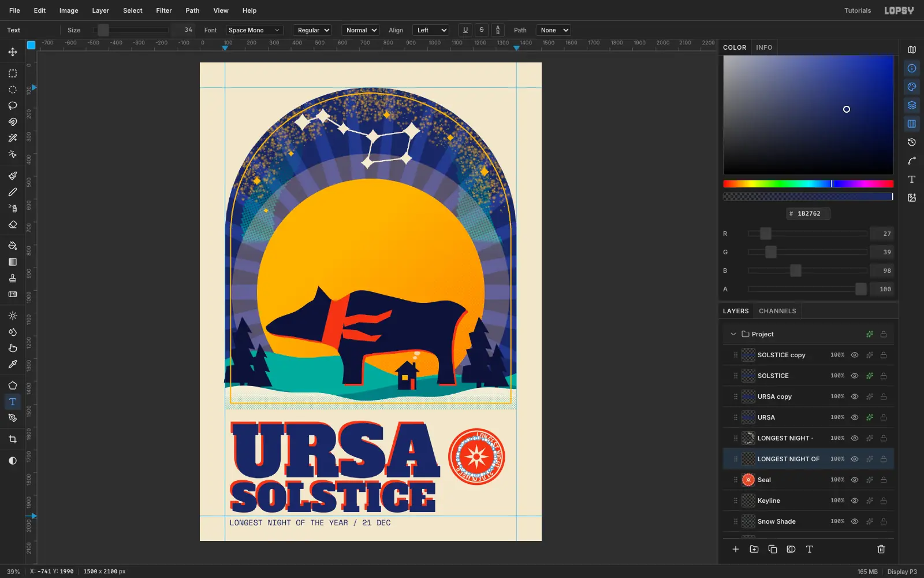Delete layer with trash icon
924x578 pixels.
pos(881,549)
